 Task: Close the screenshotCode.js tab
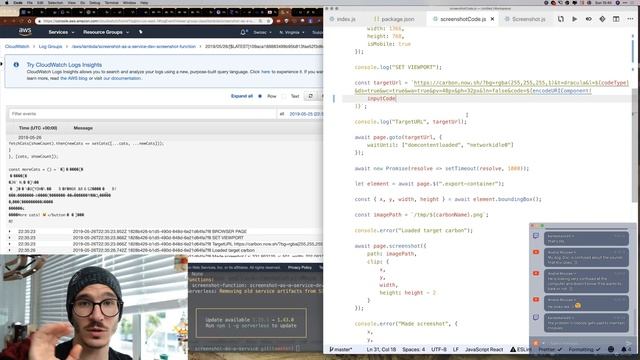click(x=492, y=19)
